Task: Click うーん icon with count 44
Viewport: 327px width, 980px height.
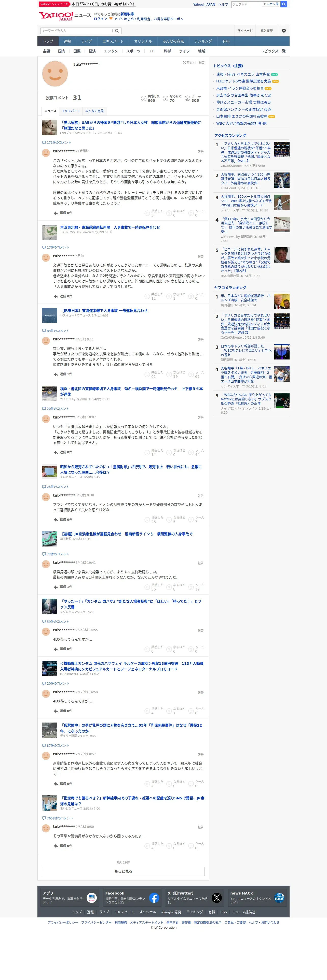Action: pyautogui.click(x=191, y=453)
